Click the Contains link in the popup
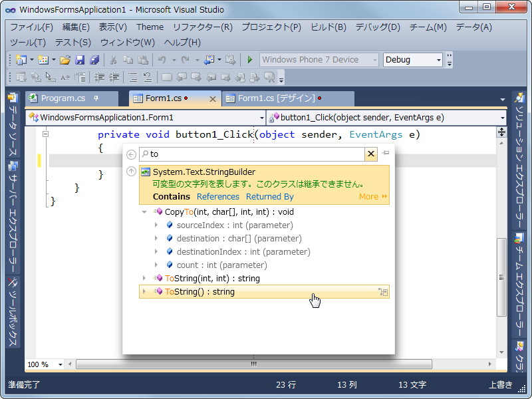This screenshot has height=399, width=532. [x=172, y=197]
